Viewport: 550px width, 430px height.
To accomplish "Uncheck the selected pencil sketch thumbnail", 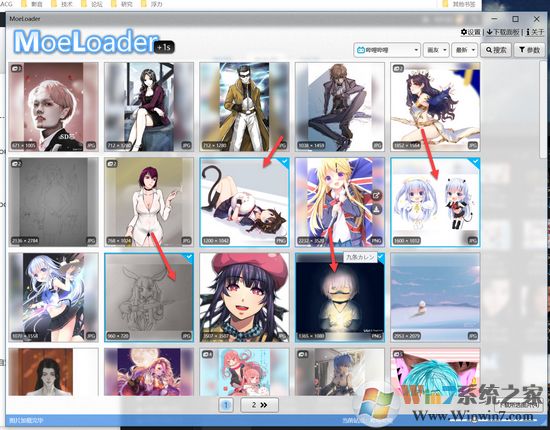I will click(x=189, y=257).
